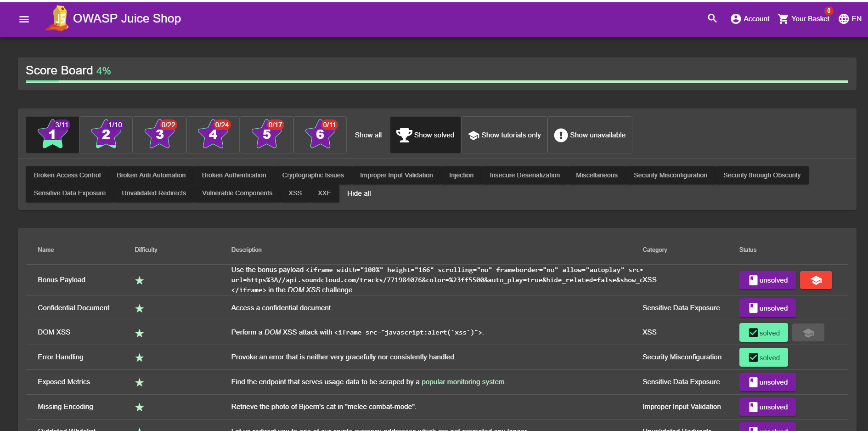Click the Category column header

655,250
